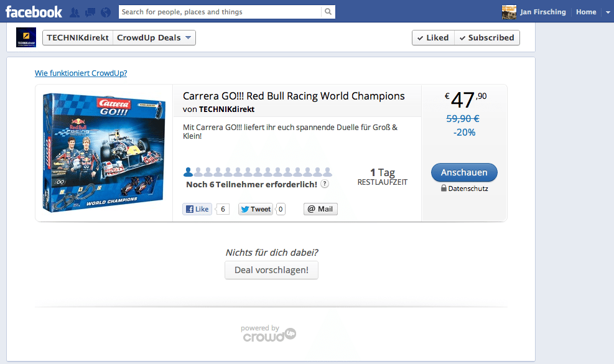Click Jan Firsching profile picture
The image size is (614, 364).
coord(509,12)
